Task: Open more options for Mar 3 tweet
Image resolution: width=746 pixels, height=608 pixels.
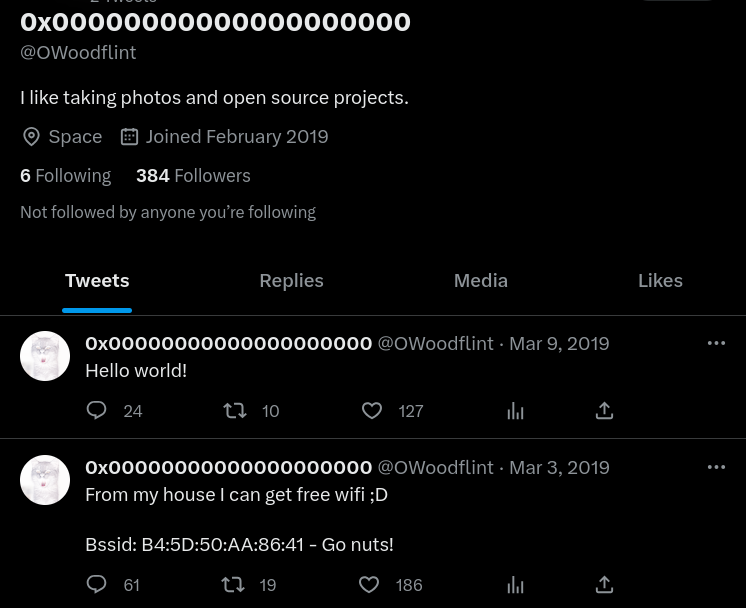Action: coord(716,467)
